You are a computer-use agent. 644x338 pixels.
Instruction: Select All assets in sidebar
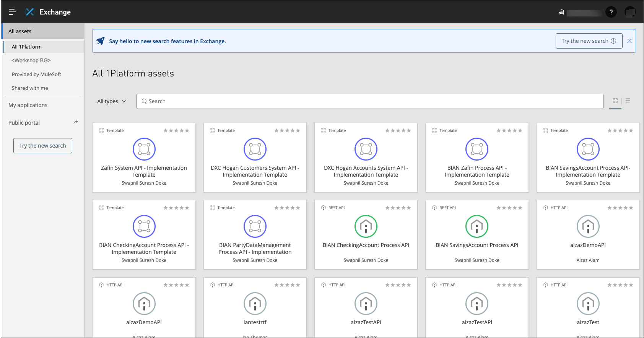[x=43, y=31]
